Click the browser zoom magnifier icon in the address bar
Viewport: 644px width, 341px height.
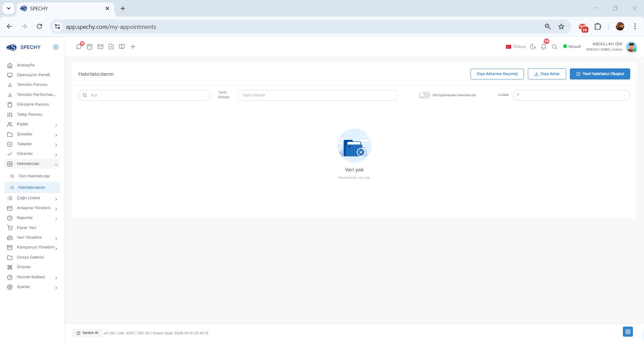(x=548, y=26)
